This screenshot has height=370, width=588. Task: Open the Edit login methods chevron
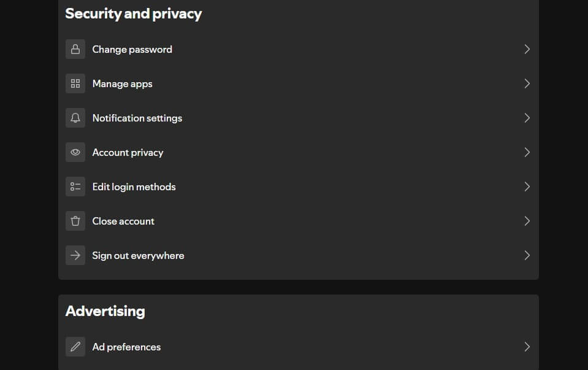tap(527, 187)
